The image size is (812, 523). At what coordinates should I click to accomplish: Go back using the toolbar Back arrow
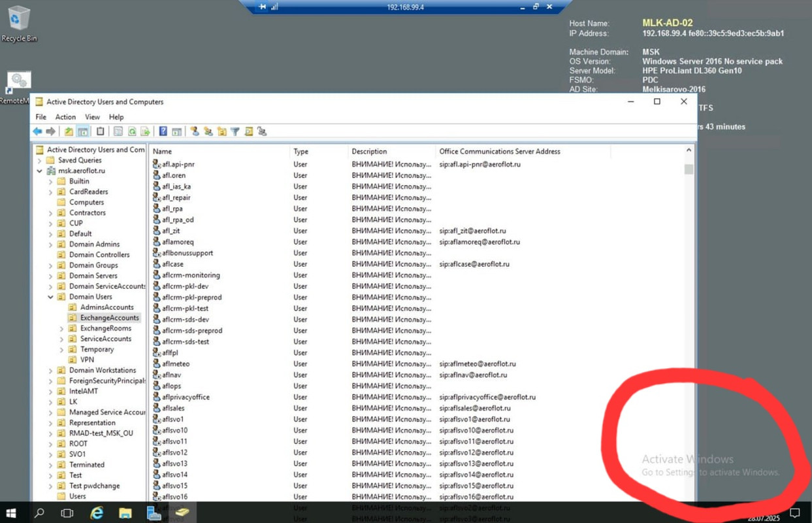pyautogui.click(x=37, y=131)
